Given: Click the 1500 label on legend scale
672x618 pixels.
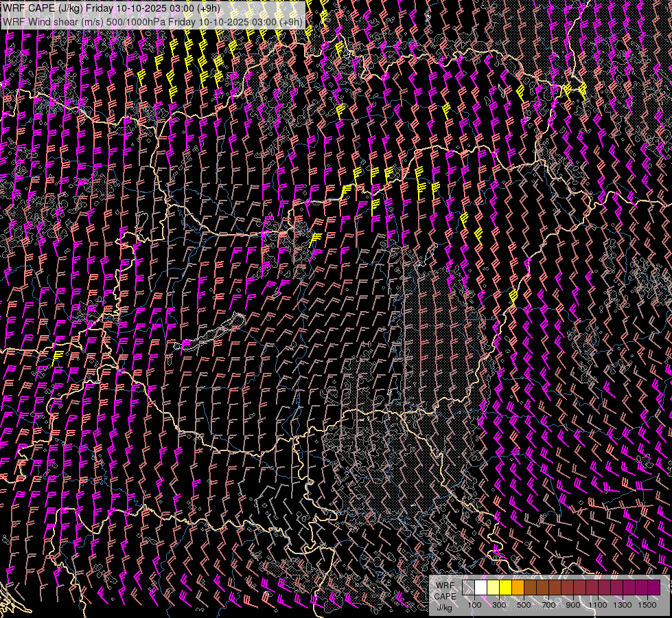Looking at the screenshot, I should pyautogui.click(x=647, y=605).
